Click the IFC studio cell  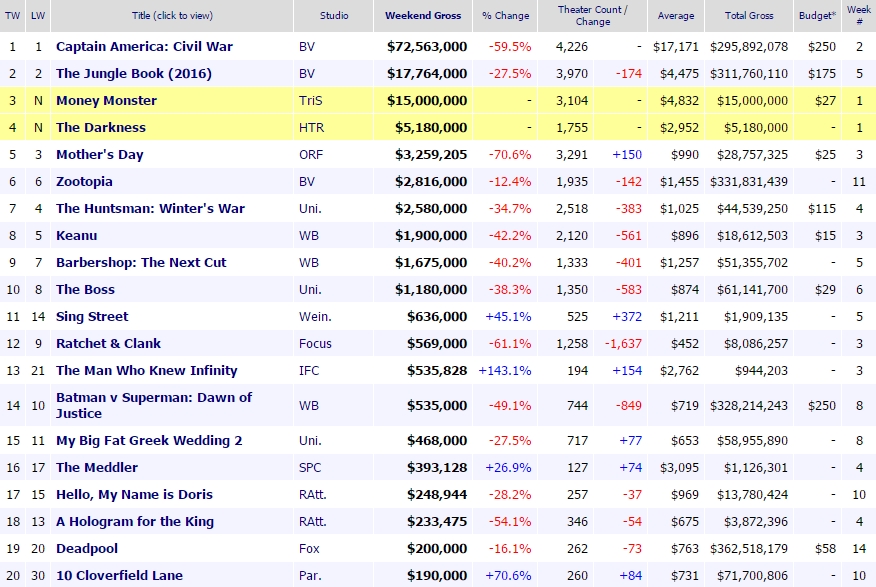(x=309, y=370)
